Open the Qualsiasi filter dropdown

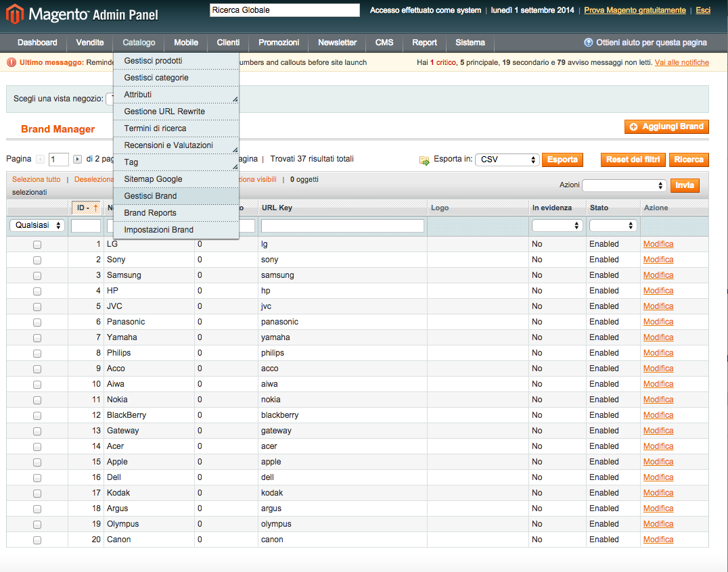(x=37, y=225)
